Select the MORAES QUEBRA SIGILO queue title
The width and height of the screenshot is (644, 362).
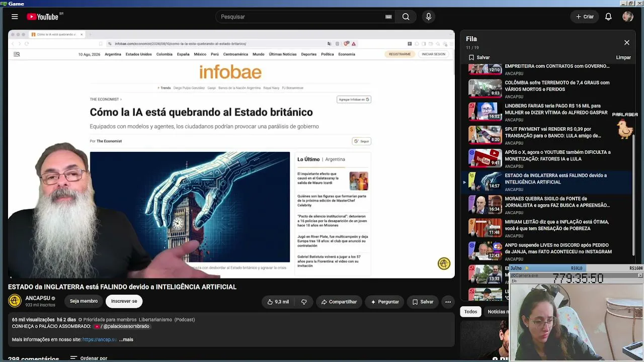[x=557, y=202]
